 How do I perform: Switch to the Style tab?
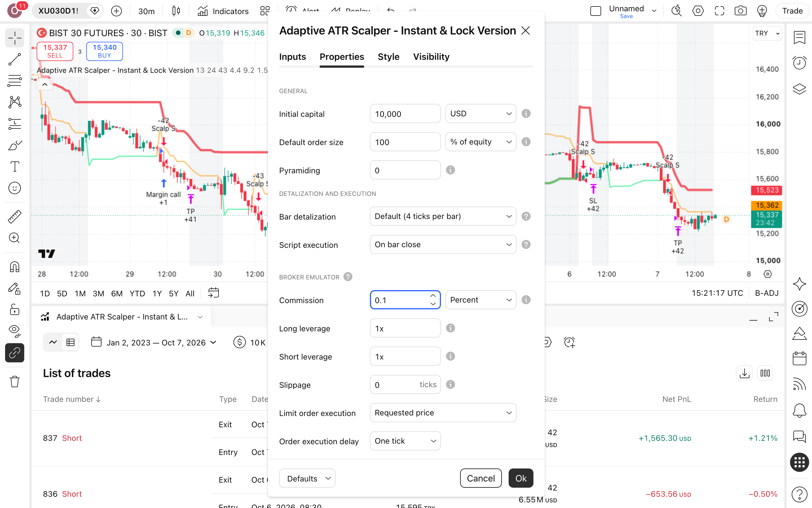[389, 57]
